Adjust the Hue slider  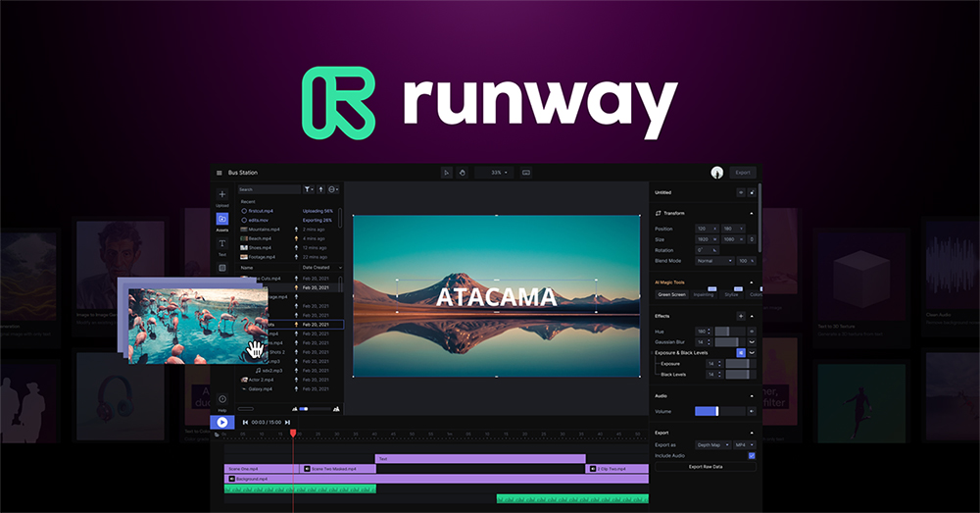point(730,332)
